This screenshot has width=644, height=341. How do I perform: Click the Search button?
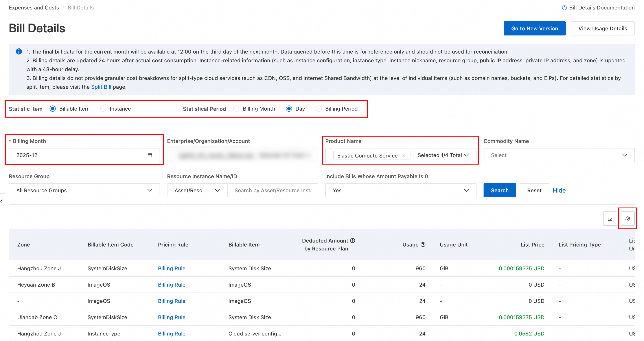click(499, 190)
